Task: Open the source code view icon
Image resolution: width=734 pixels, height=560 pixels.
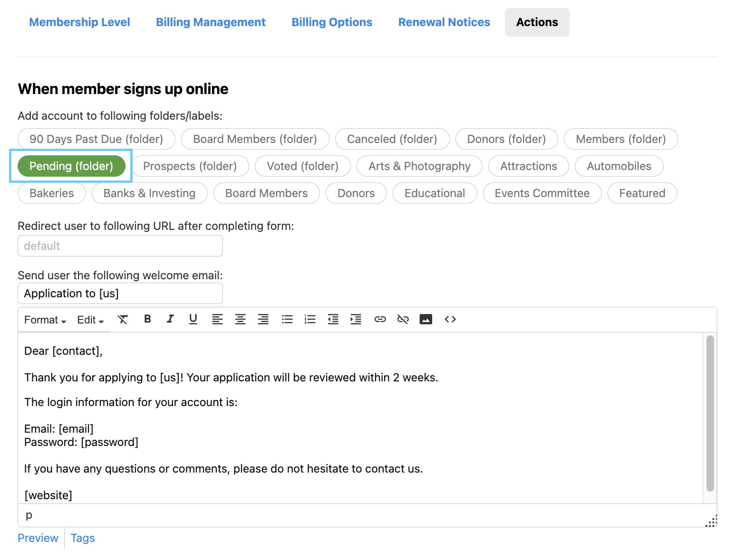Action: click(x=450, y=319)
